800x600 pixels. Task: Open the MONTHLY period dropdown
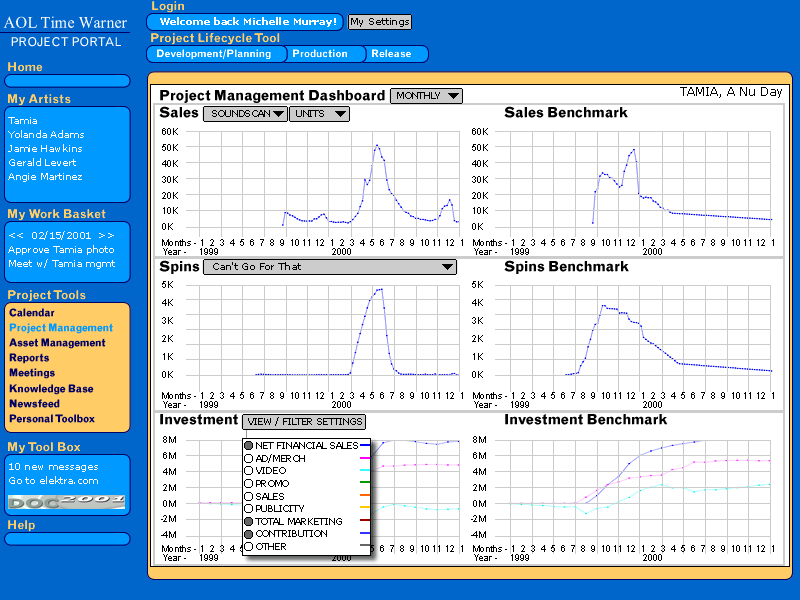coord(426,96)
